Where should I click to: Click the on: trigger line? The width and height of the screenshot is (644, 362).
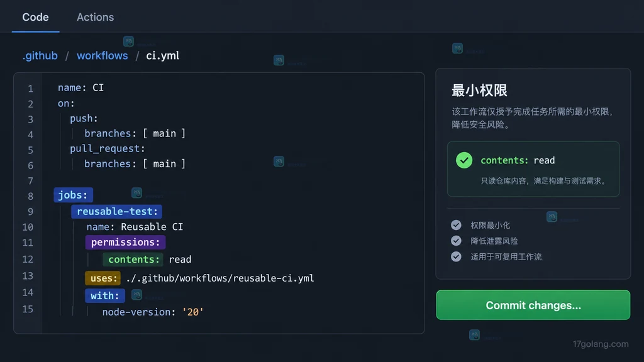point(66,104)
